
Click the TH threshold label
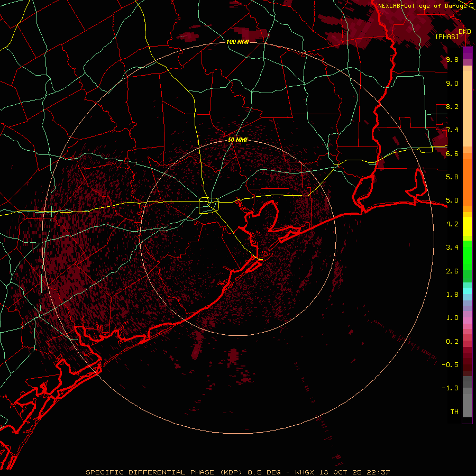pyautogui.click(x=454, y=411)
